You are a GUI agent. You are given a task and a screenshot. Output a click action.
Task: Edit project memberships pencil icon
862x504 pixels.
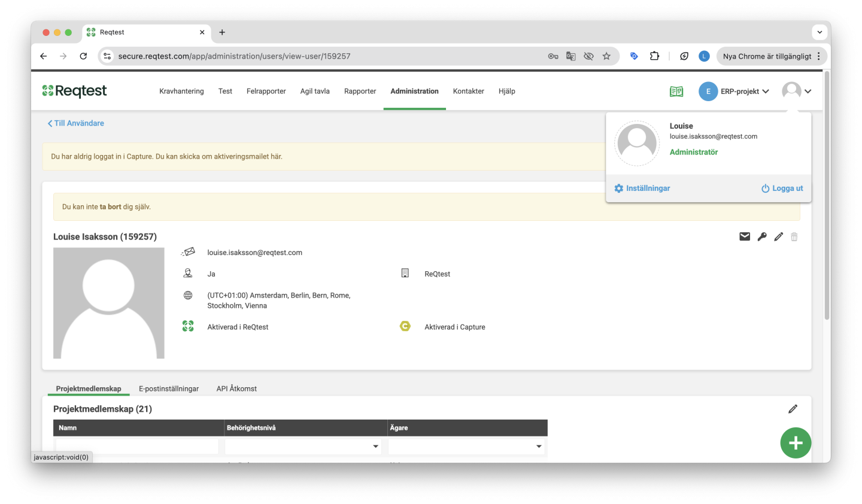793,409
